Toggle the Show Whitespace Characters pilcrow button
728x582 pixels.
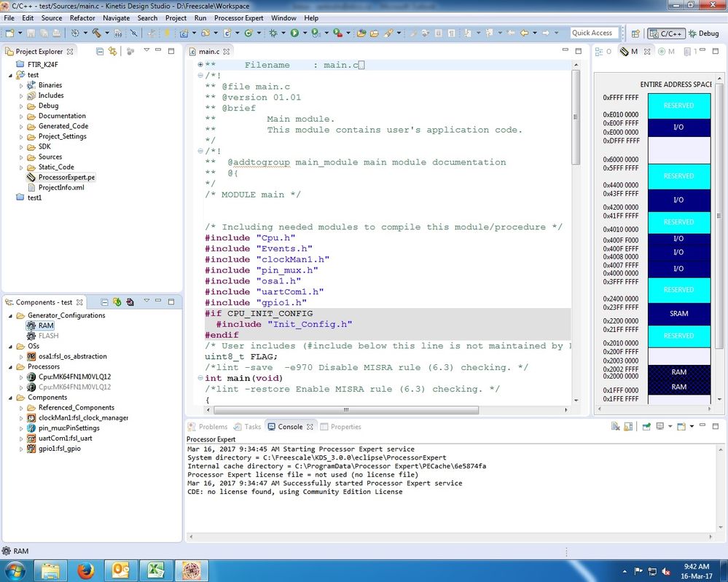pos(451,33)
